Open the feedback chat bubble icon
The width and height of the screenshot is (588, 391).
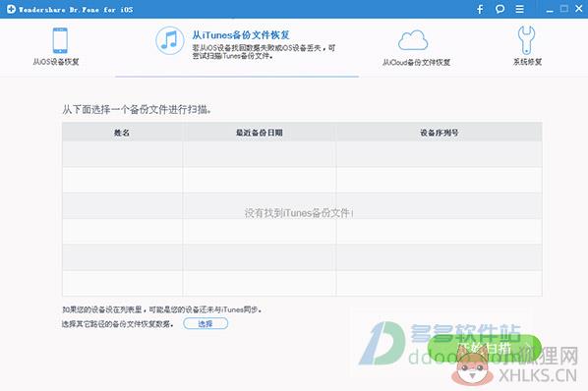(x=500, y=9)
